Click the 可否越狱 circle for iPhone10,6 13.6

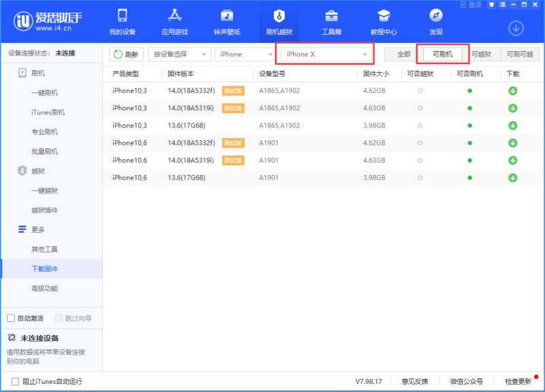click(x=420, y=178)
